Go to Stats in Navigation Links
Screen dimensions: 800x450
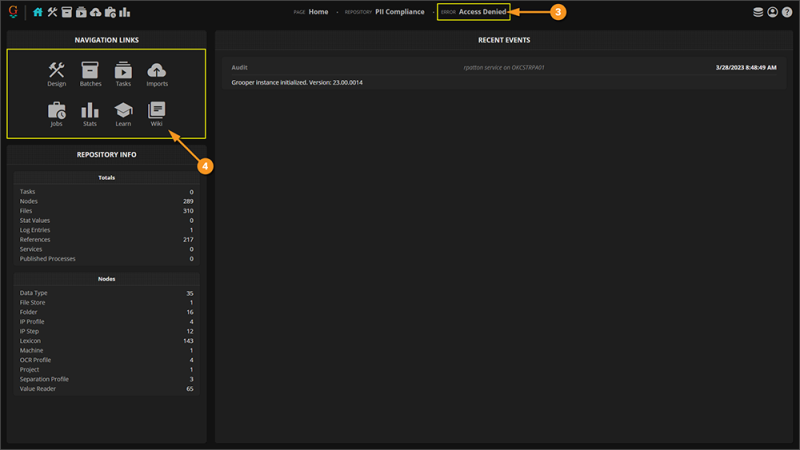click(x=90, y=114)
